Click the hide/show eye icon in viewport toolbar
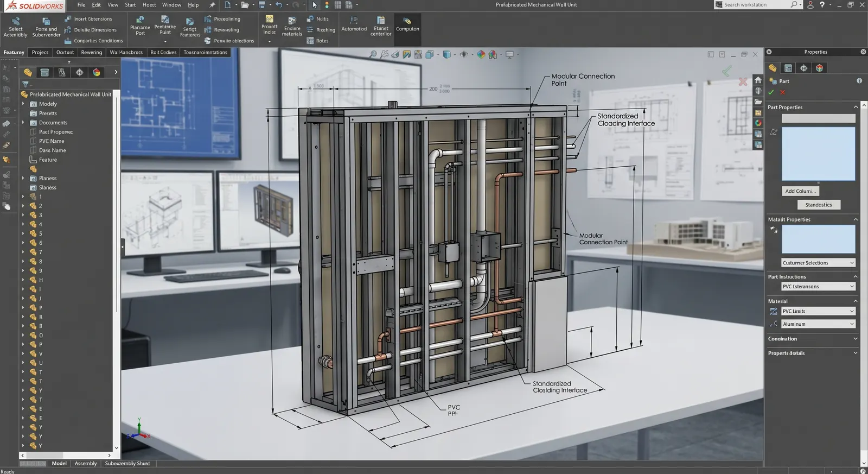Image resolution: width=868 pixels, height=474 pixels. (x=464, y=54)
